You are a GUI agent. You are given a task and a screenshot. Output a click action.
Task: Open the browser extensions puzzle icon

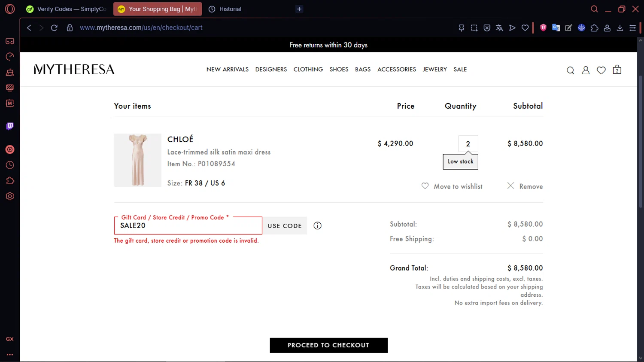tap(594, 28)
